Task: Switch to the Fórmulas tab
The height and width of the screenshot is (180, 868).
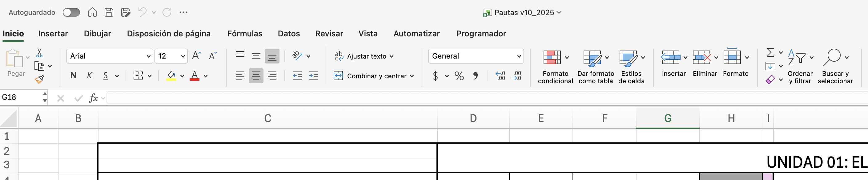Action: 245,34
